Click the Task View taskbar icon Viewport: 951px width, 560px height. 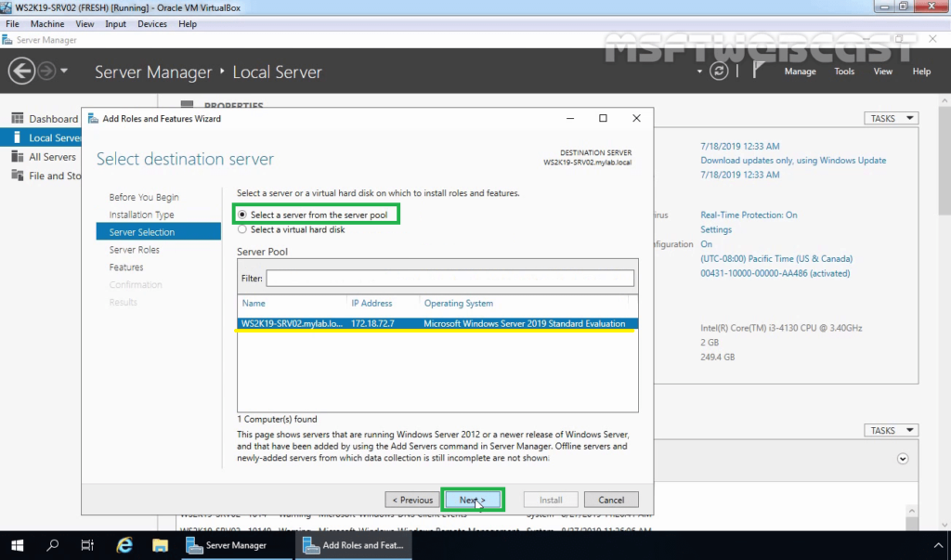click(87, 545)
